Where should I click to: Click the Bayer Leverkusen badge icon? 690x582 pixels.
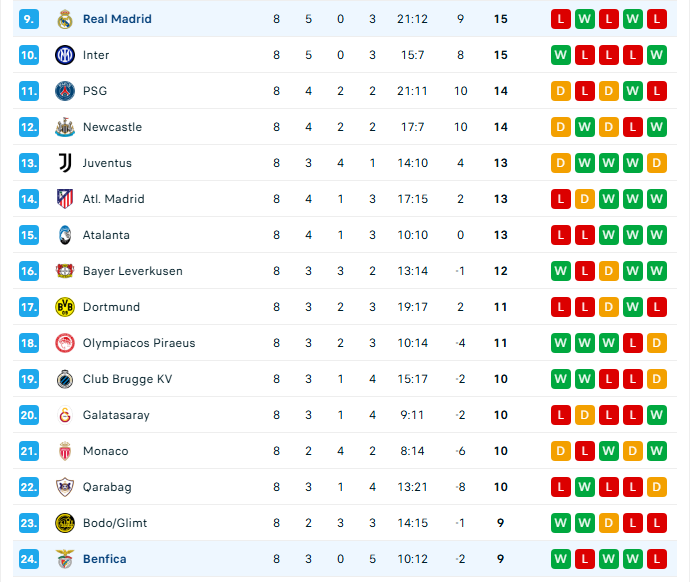click(65, 271)
